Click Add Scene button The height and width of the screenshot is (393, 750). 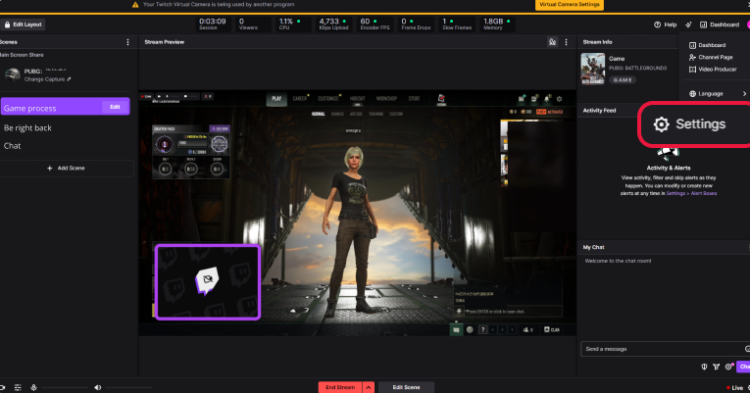click(x=66, y=168)
